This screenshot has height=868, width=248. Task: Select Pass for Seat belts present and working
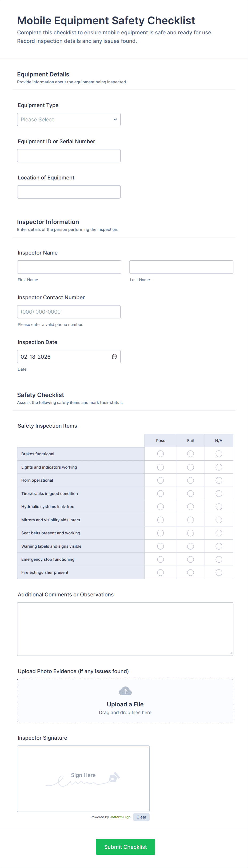click(161, 533)
